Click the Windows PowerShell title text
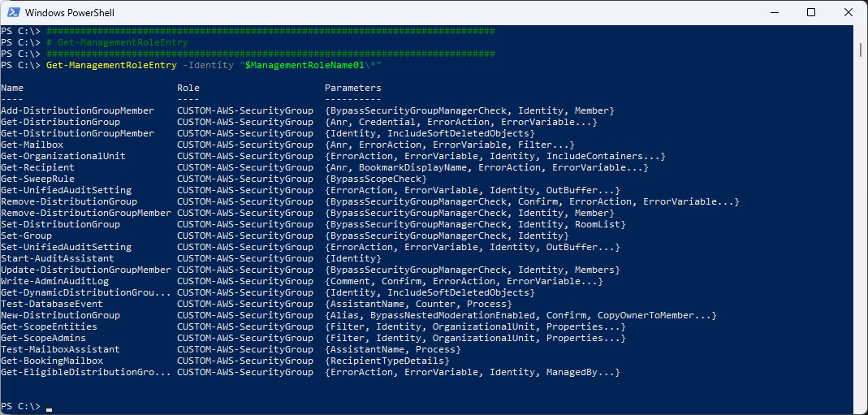Image resolution: width=868 pixels, height=415 pixels. [70, 12]
